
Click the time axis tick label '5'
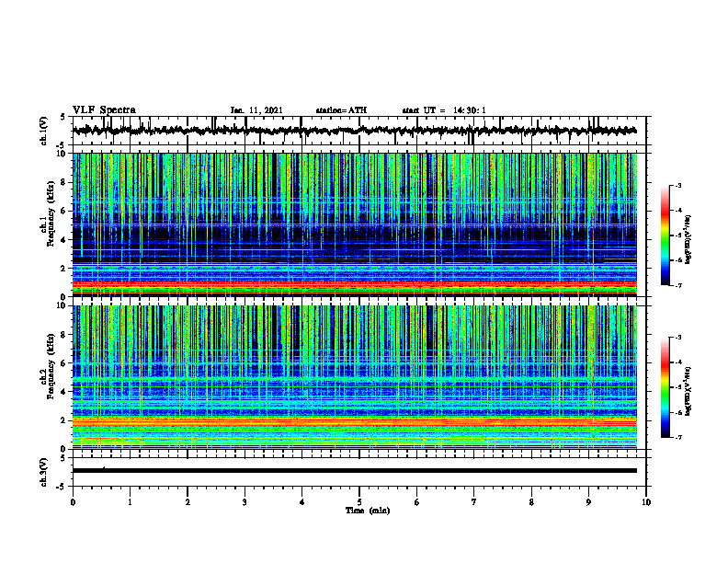click(x=359, y=502)
